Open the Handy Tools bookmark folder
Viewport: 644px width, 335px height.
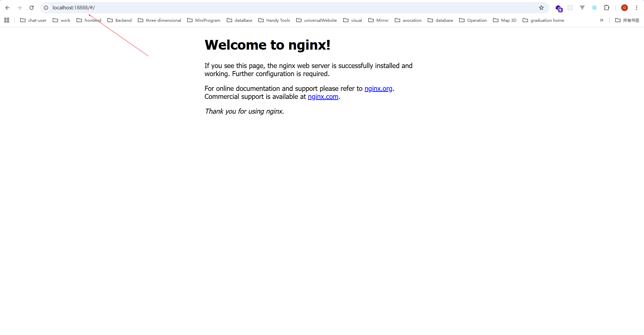pyautogui.click(x=274, y=20)
